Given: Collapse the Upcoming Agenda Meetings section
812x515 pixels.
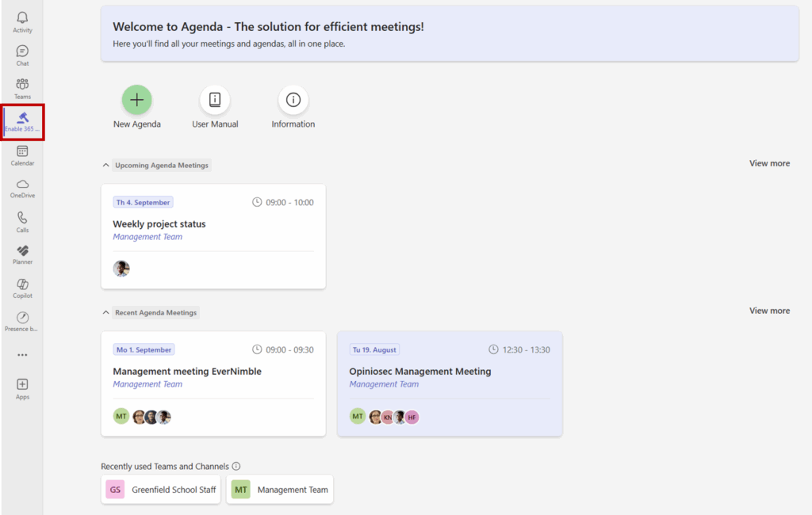Looking at the screenshot, I should [105, 165].
